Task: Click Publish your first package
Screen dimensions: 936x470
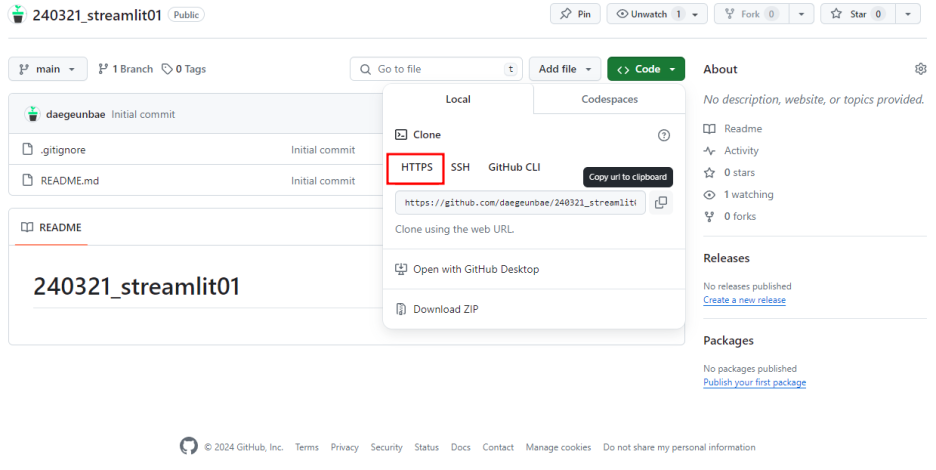Action: [x=755, y=382]
